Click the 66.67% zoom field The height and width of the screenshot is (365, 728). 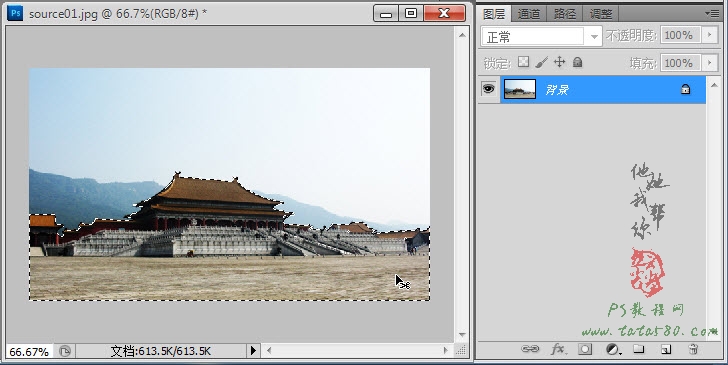tap(29, 352)
